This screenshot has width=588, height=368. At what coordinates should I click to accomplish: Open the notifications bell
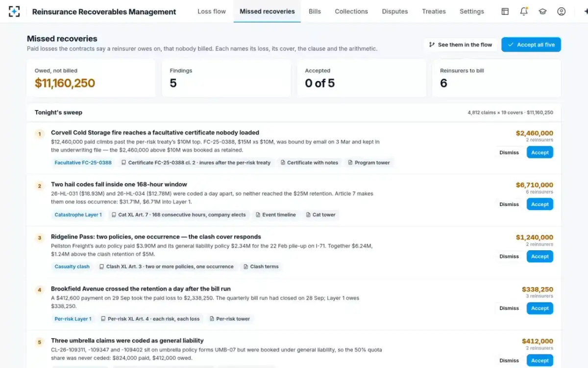point(524,11)
